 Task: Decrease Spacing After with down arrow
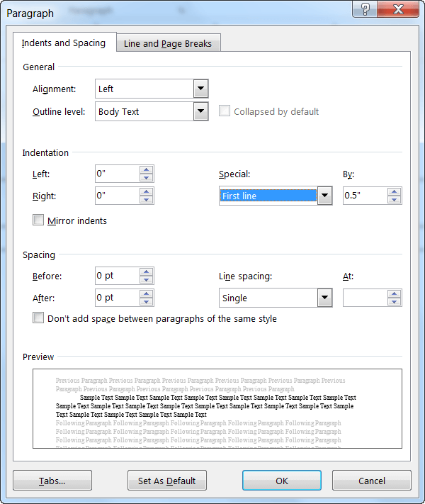(x=147, y=301)
